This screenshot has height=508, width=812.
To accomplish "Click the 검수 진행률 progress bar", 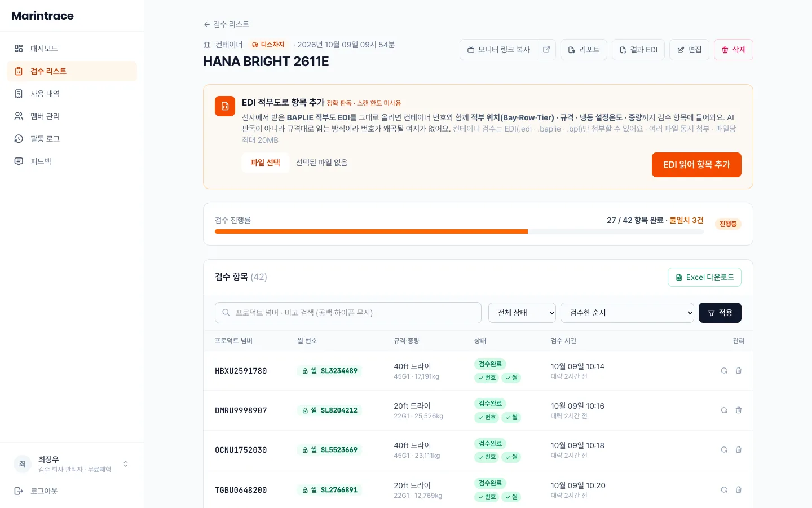I will (459, 231).
